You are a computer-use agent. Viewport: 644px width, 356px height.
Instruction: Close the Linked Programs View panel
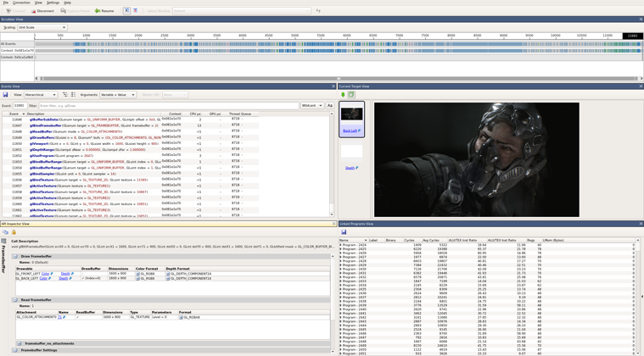coord(641,224)
